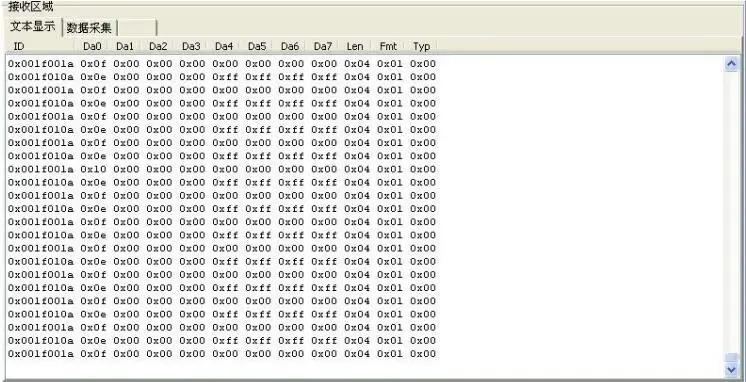
Task: Click the Da6 column header
Action: pos(290,46)
